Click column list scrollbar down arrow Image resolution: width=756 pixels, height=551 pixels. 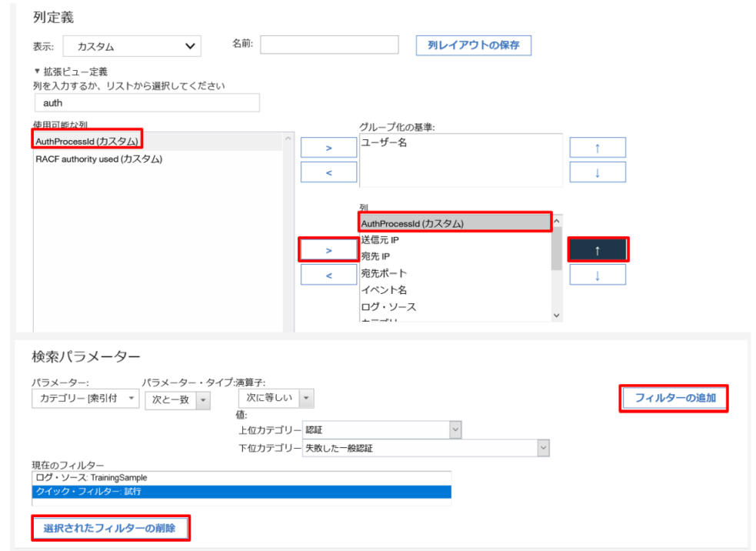557,315
